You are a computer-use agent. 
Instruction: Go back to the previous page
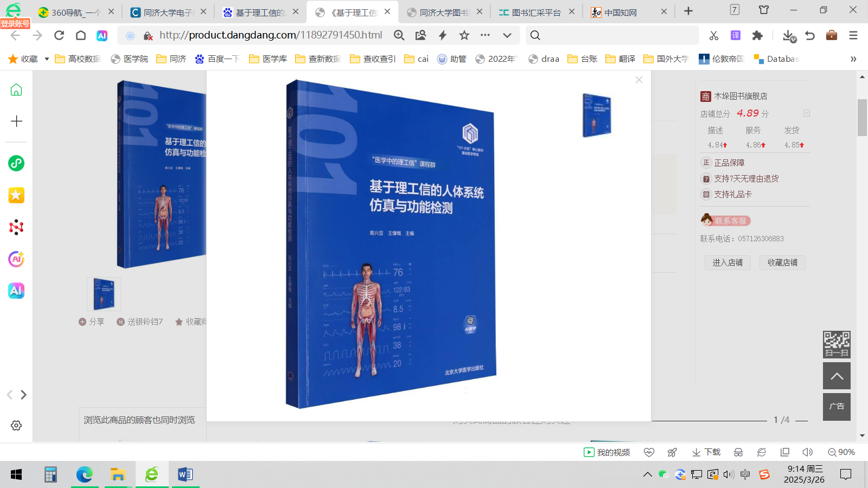point(15,35)
